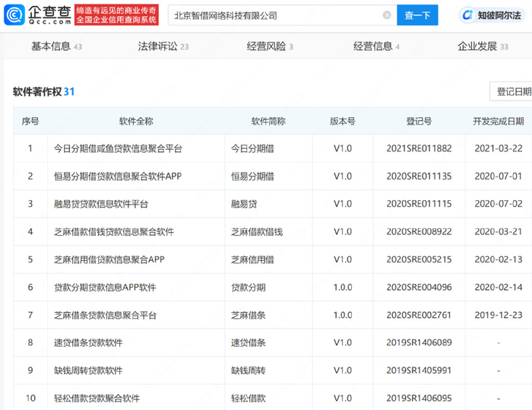Open the 登记日期 filter dropdown
532x410 pixels.
click(x=511, y=91)
